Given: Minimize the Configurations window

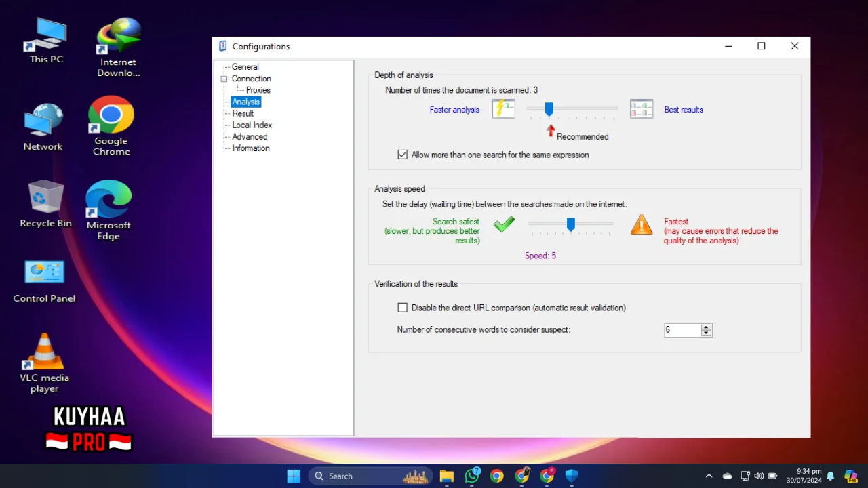Looking at the screenshot, I should [729, 46].
